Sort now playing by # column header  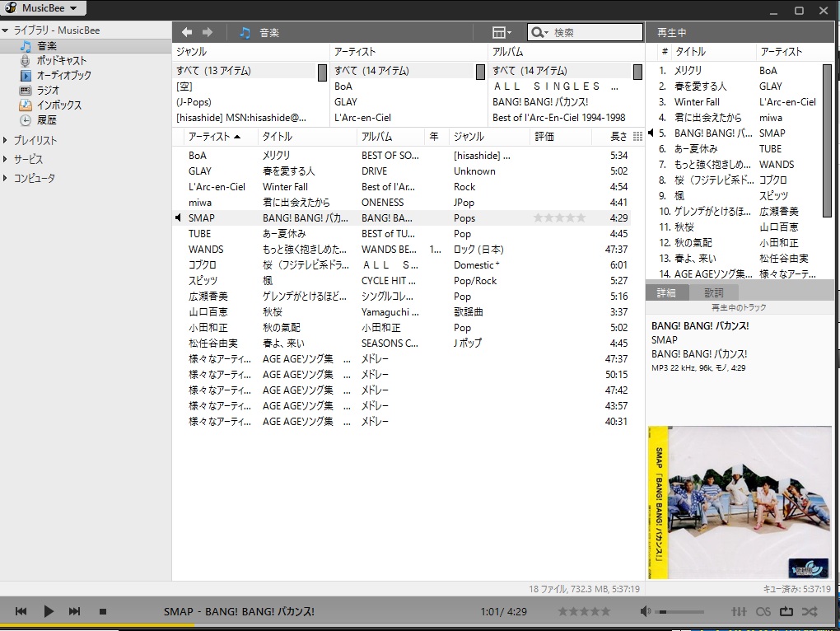(665, 52)
